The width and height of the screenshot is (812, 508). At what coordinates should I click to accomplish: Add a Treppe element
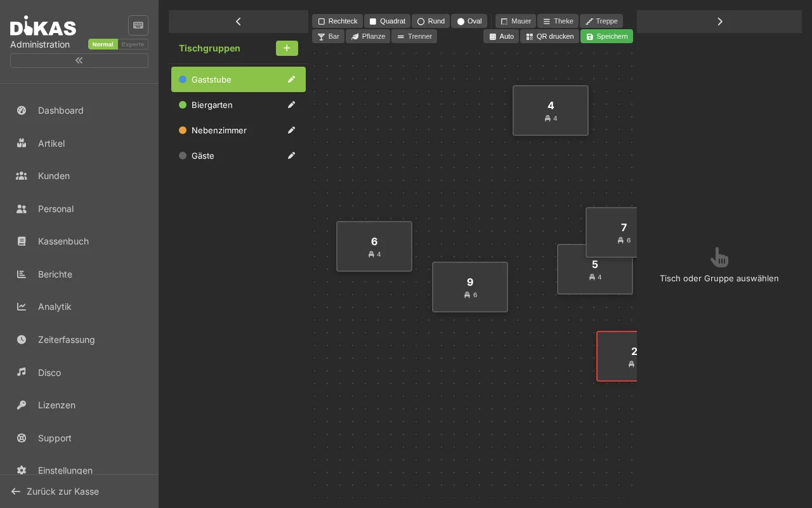point(601,21)
